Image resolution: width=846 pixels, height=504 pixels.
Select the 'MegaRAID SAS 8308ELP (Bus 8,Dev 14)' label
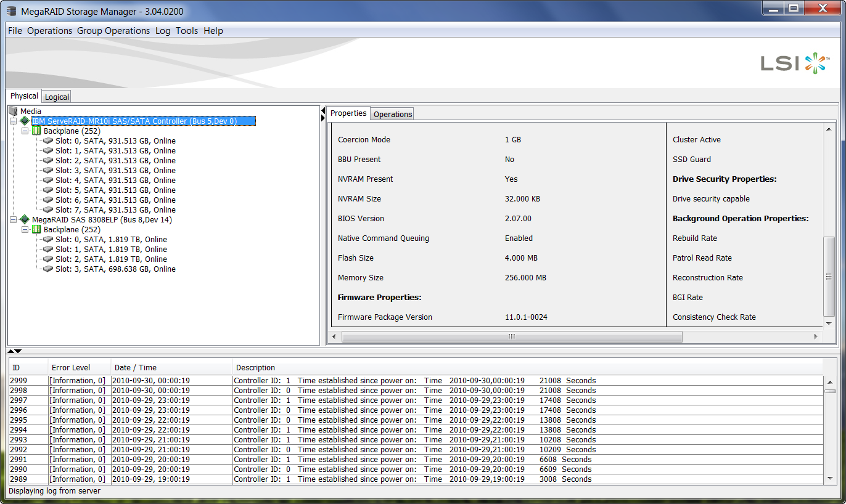pos(102,219)
